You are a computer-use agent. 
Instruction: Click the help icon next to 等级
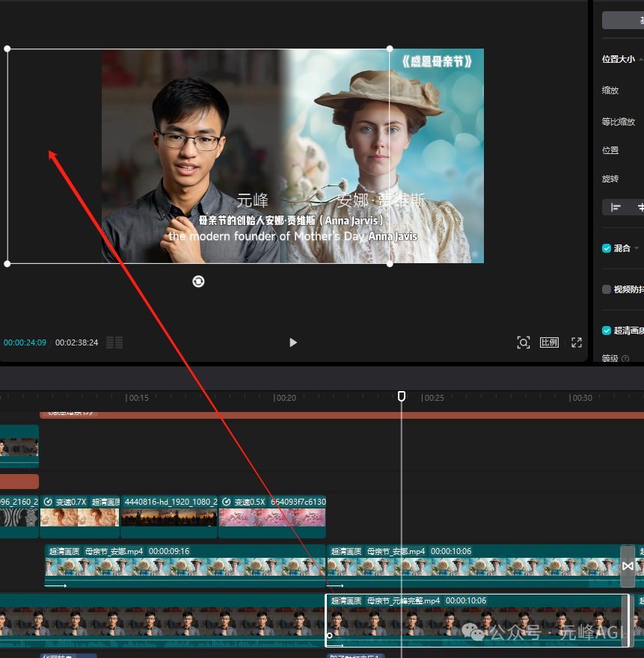625,358
